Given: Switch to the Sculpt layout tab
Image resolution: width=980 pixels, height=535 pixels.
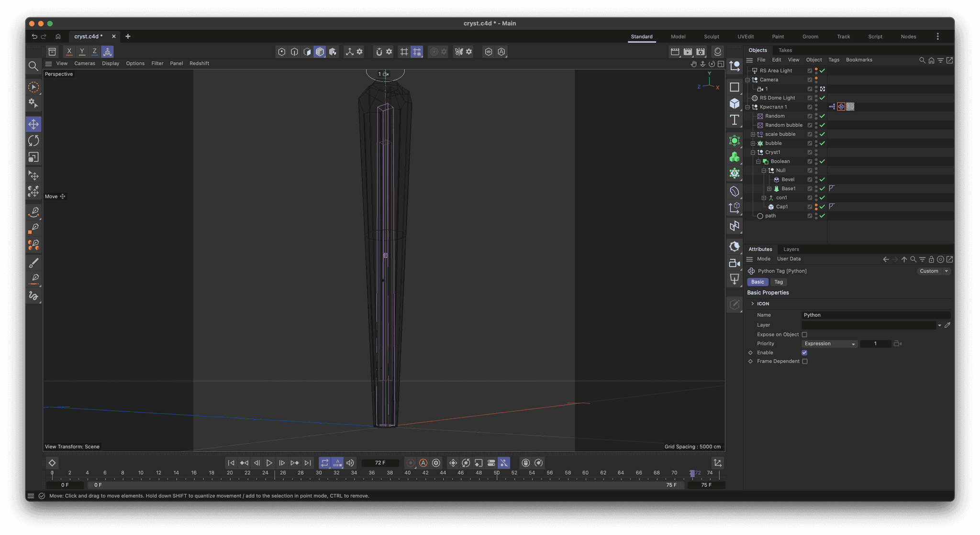Looking at the screenshot, I should click(711, 37).
